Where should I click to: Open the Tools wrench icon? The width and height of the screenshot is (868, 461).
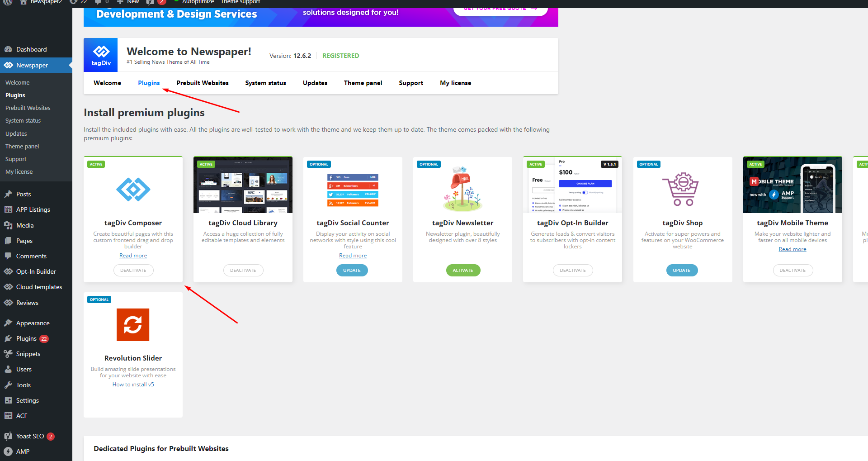pos(8,385)
